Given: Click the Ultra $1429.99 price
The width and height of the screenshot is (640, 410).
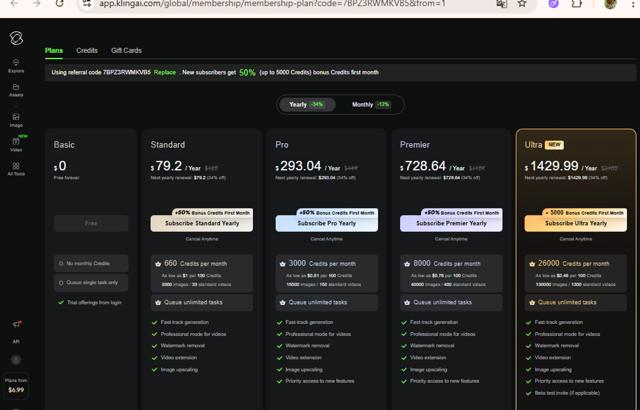Looking at the screenshot, I should pyautogui.click(x=551, y=166).
